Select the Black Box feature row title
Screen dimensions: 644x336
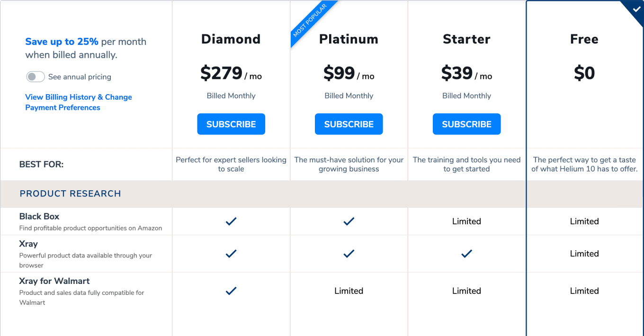coord(39,216)
